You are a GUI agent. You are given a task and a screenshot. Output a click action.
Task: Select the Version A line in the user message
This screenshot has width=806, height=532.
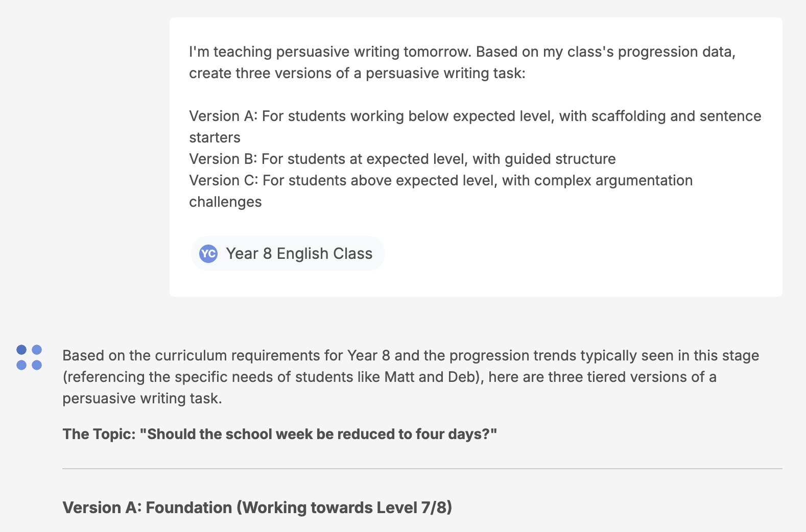pos(475,116)
